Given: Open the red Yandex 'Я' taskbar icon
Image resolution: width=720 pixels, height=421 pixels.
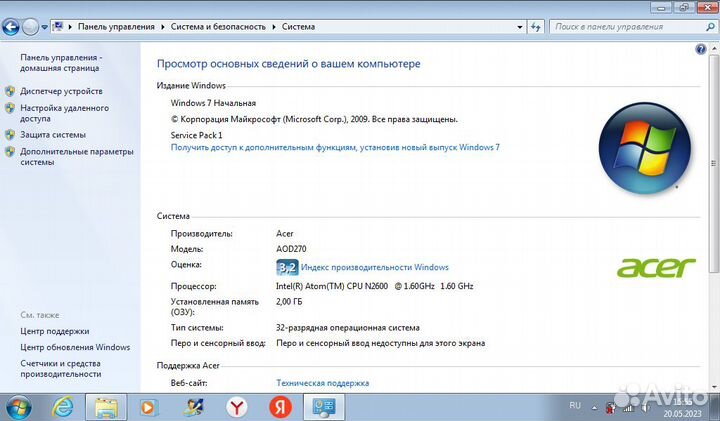Looking at the screenshot, I should coord(280,407).
